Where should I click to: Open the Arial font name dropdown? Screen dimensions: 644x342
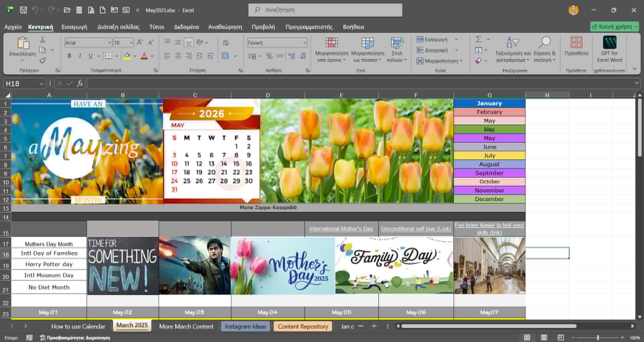tap(109, 43)
